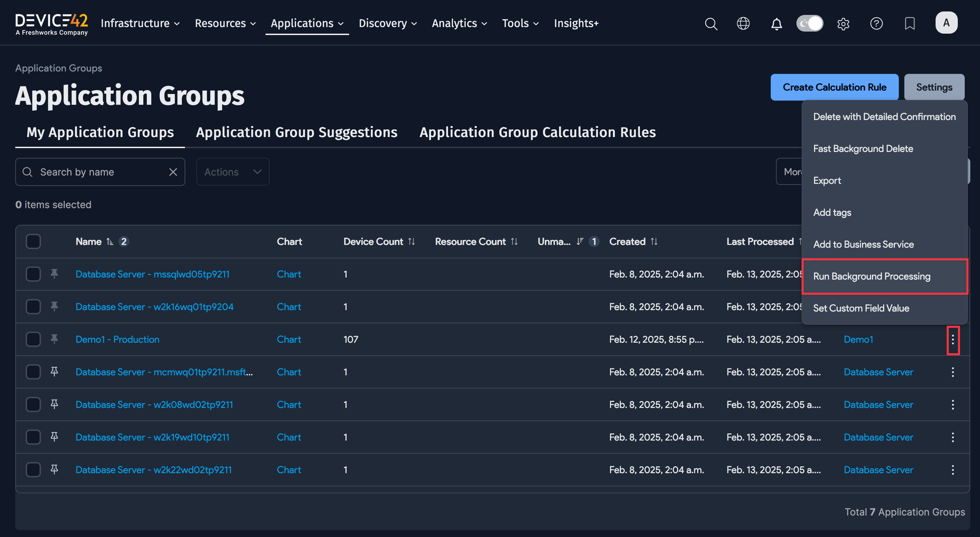Open the notifications bell
The height and width of the screenshot is (537, 980).
776,24
